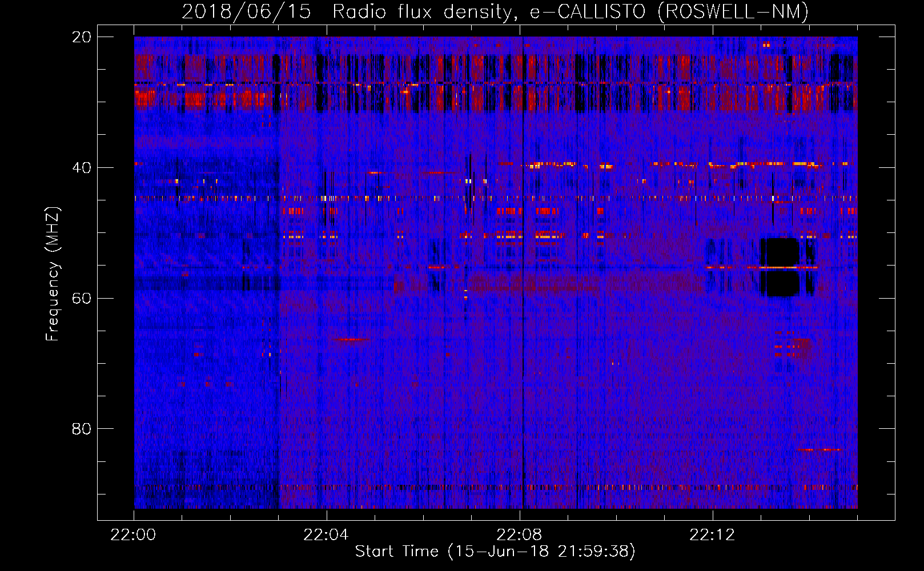The height and width of the screenshot is (571, 924).
Task: Click the time tick label "22:12"
Action: (712, 535)
